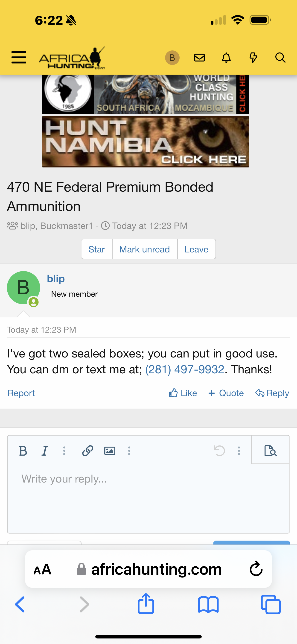The image size is (297, 644).
Task: Open the conversations envelope inbox
Action: [200, 58]
